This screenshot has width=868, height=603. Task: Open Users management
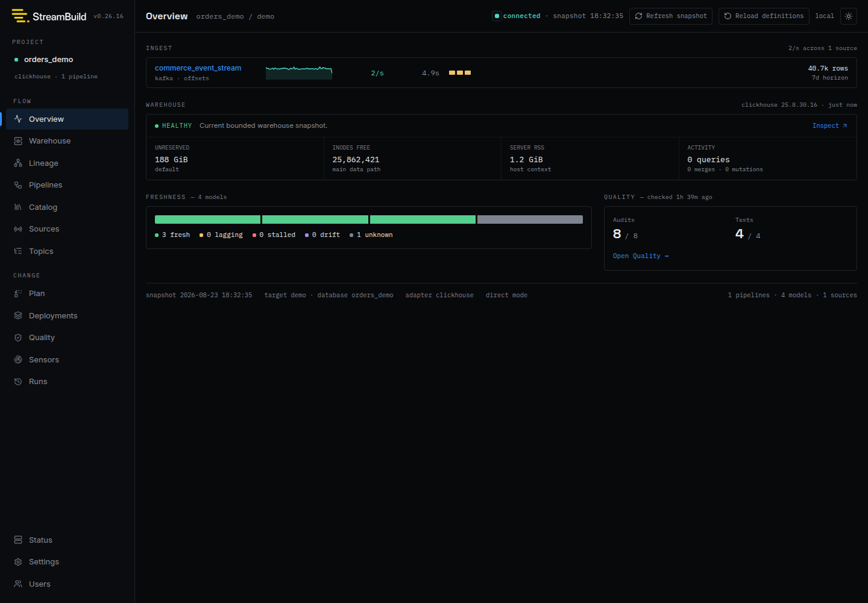click(68, 584)
